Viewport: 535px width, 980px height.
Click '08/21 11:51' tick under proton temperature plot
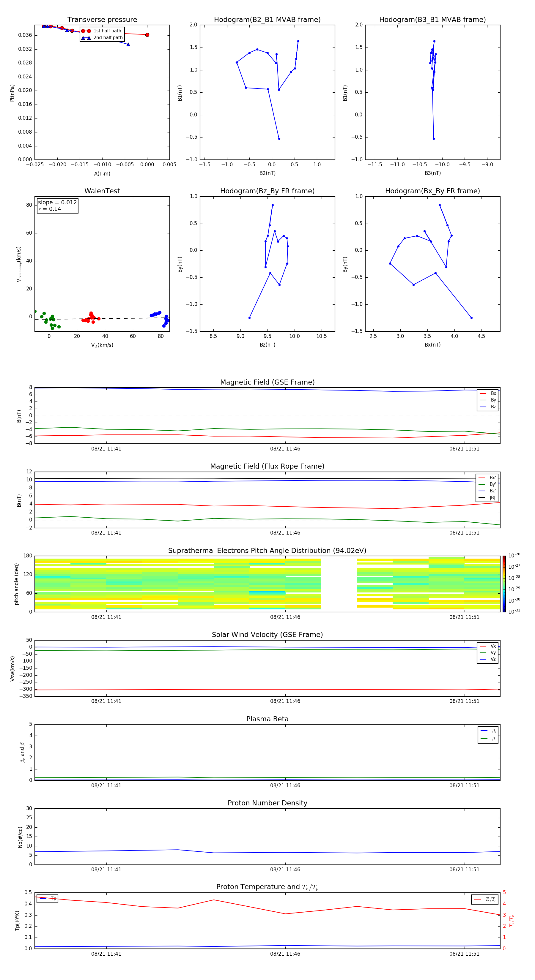(x=464, y=954)
